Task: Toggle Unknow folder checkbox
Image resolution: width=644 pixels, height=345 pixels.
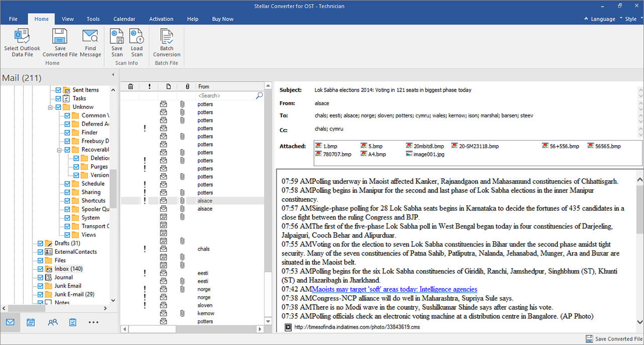Action: pyautogui.click(x=58, y=107)
